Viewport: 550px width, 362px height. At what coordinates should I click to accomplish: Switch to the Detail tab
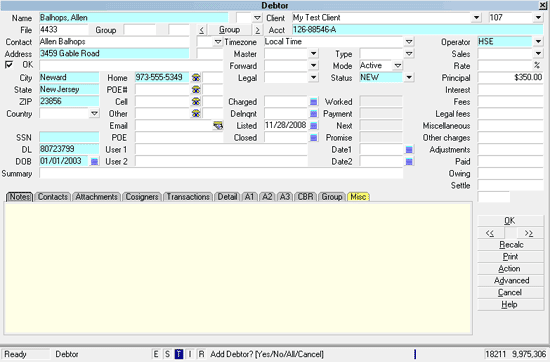227,197
